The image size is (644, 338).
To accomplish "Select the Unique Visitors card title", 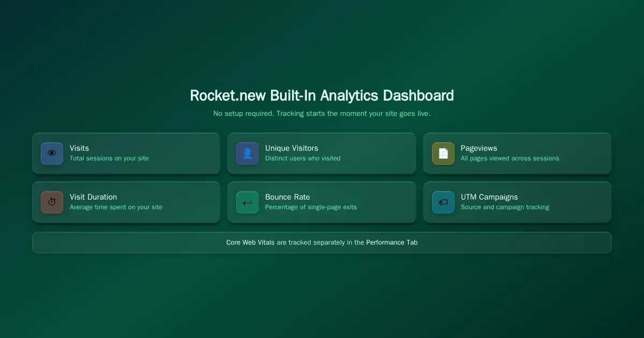I will click(291, 148).
